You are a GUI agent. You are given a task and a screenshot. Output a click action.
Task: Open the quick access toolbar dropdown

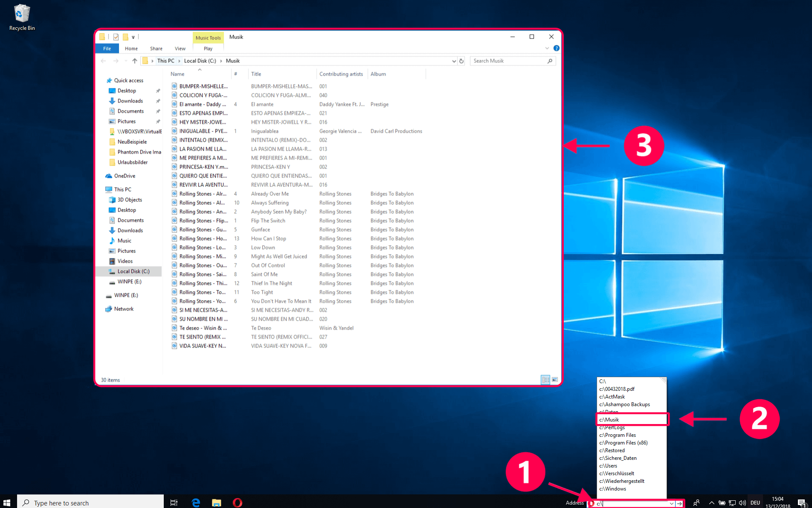point(133,37)
